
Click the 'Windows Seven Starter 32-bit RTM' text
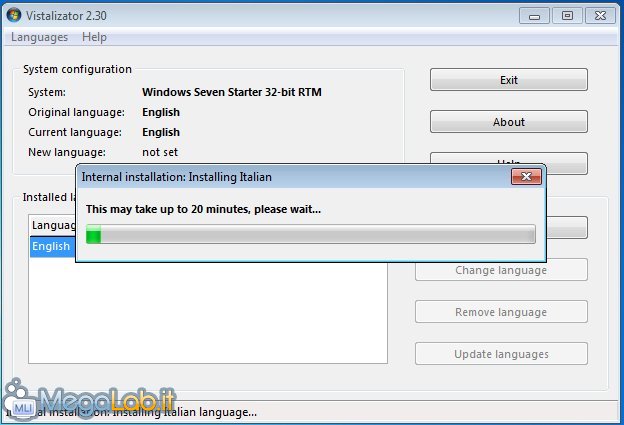pos(232,92)
